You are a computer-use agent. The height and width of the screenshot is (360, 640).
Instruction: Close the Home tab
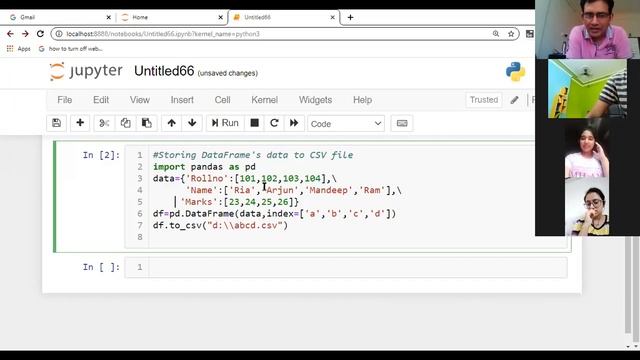click(220, 17)
